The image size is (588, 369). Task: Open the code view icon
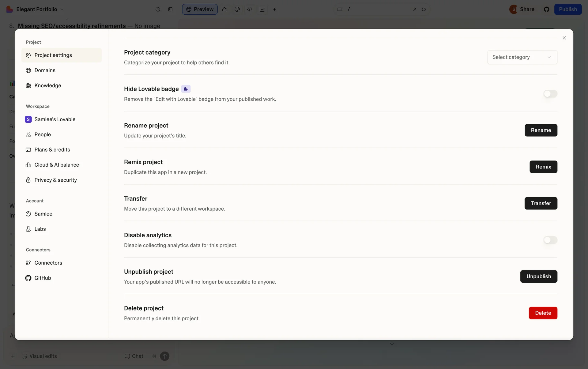(x=250, y=9)
